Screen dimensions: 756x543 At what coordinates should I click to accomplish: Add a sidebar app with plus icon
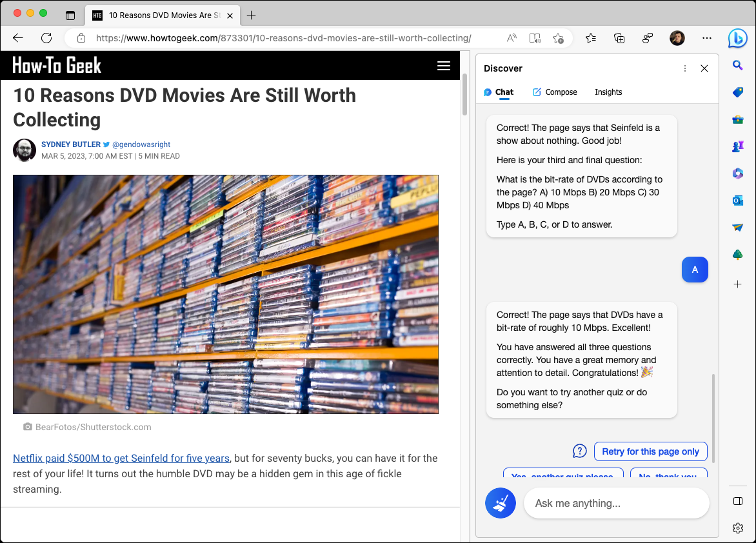pos(738,284)
